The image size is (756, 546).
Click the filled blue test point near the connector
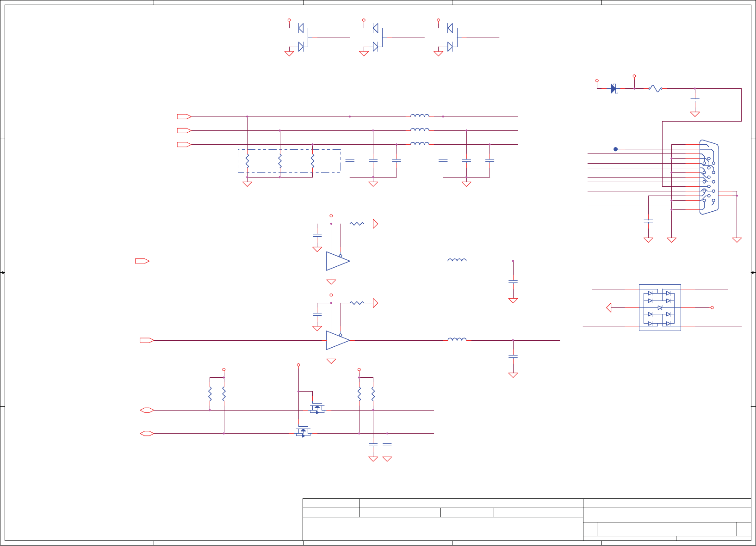pyautogui.click(x=615, y=149)
